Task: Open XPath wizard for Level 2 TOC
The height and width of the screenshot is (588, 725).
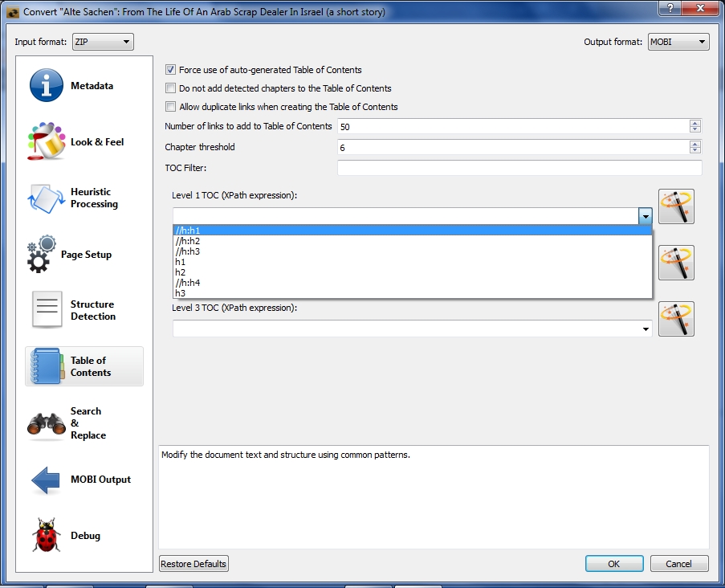Action: point(676,263)
